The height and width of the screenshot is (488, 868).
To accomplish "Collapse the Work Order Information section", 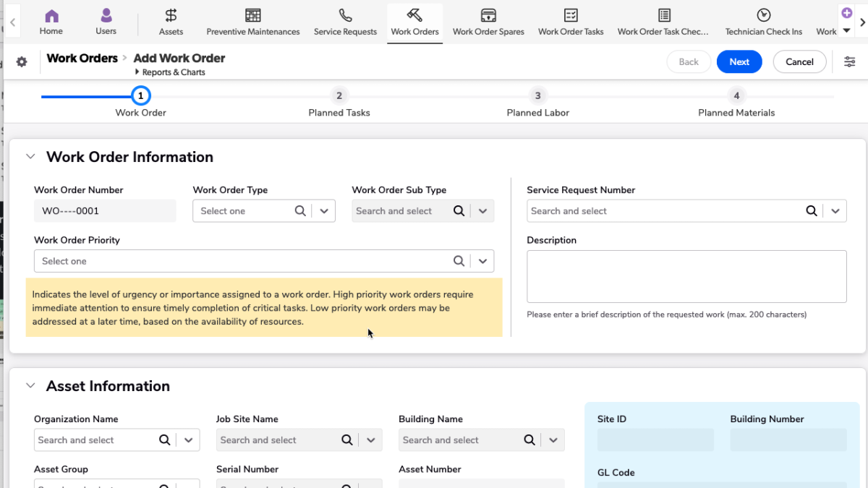I will tap(30, 157).
